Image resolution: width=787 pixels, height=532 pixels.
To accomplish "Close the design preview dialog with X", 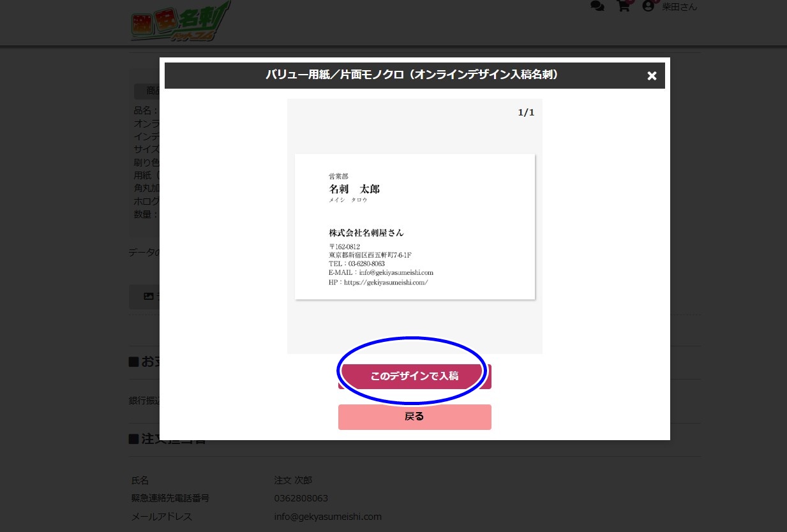I will point(652,76).
